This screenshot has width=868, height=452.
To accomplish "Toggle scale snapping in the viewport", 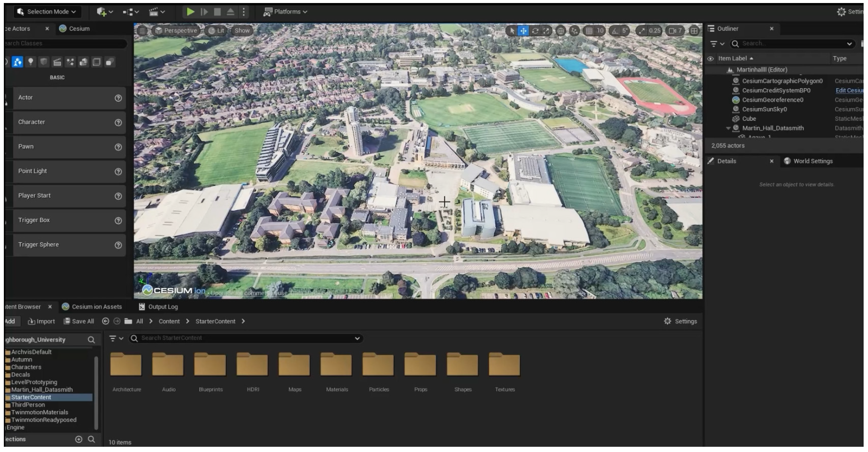I will (642, 31).
